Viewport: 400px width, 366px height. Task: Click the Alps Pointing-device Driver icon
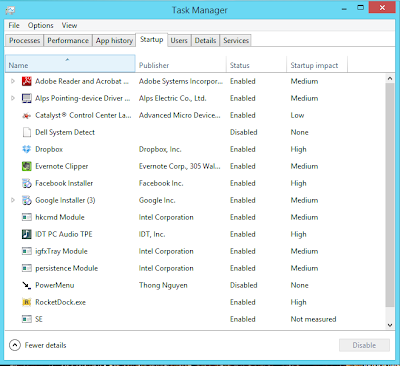tap(26, 98)
